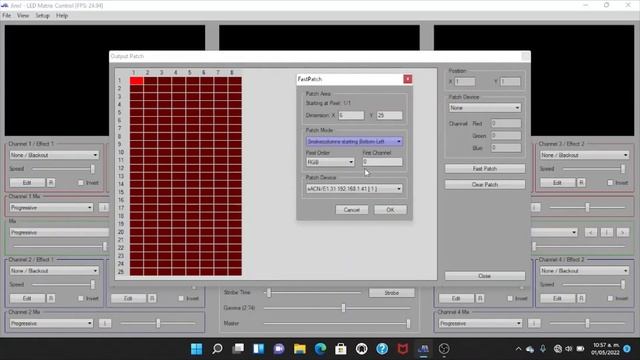Image resolution: width=640 pixels, height=360 pixels.
Task: Click Dimension X field in FastPatch
Action: pyautogui.click(x=351, y=116)
